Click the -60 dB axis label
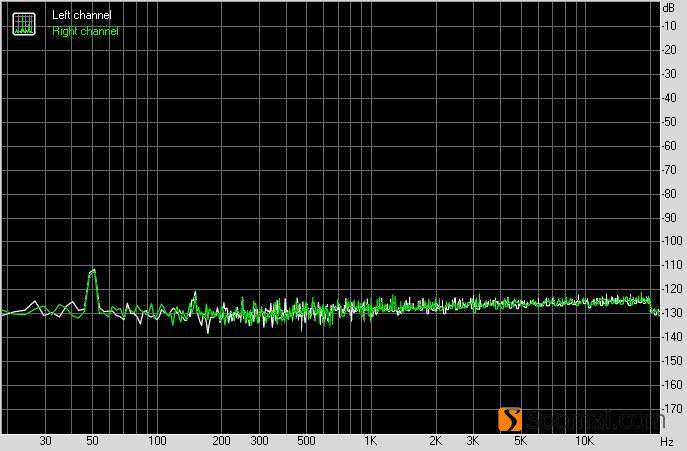Viewport: 687px width, 451px height. [x=670, y=146]
